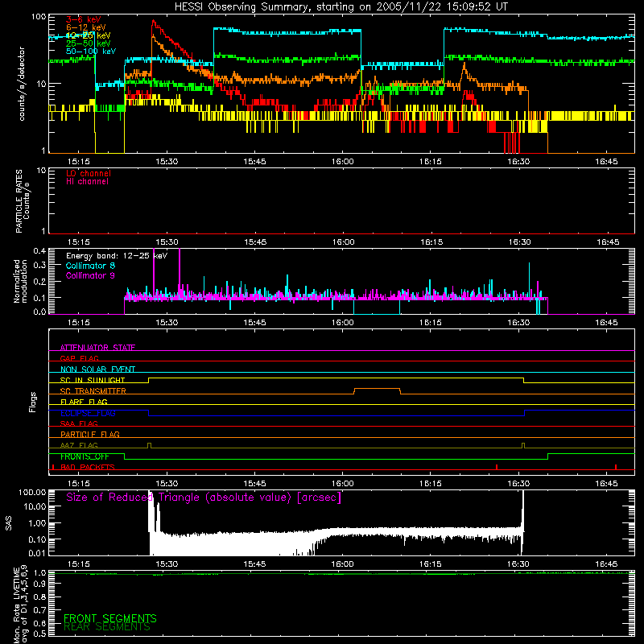Click the 'SC IN SUNLIGHT' flag label

pyautogui.click(x=93, y=380)
